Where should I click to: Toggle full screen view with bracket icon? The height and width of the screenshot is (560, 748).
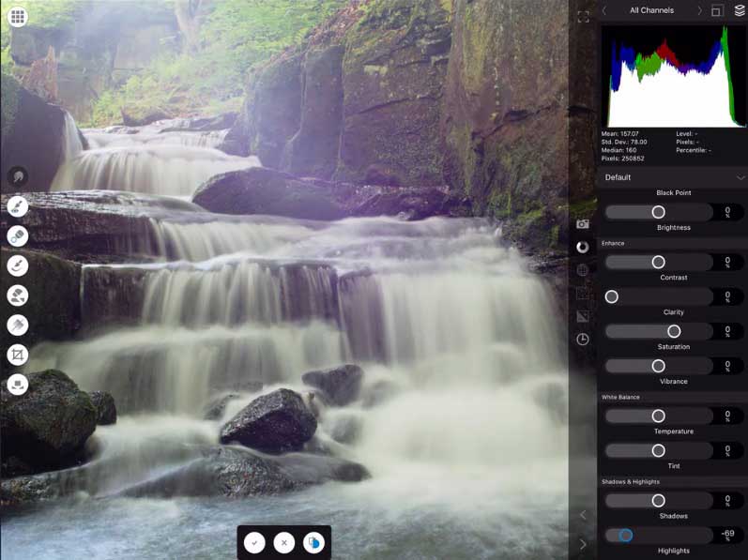coord(583,17)
